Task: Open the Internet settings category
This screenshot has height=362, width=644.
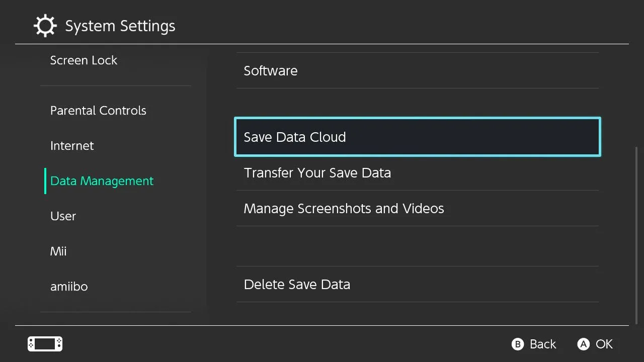Action: pyautogui.click(x=72, y=146)
